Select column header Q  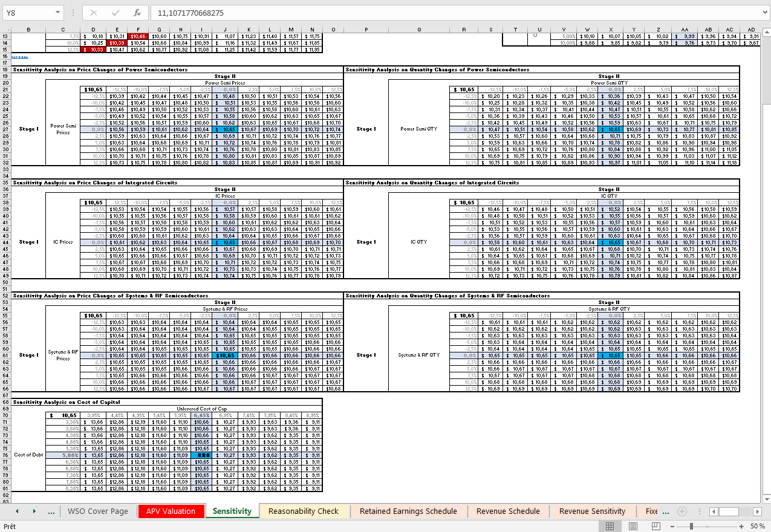pyautogui.click(x=419, y=29)
